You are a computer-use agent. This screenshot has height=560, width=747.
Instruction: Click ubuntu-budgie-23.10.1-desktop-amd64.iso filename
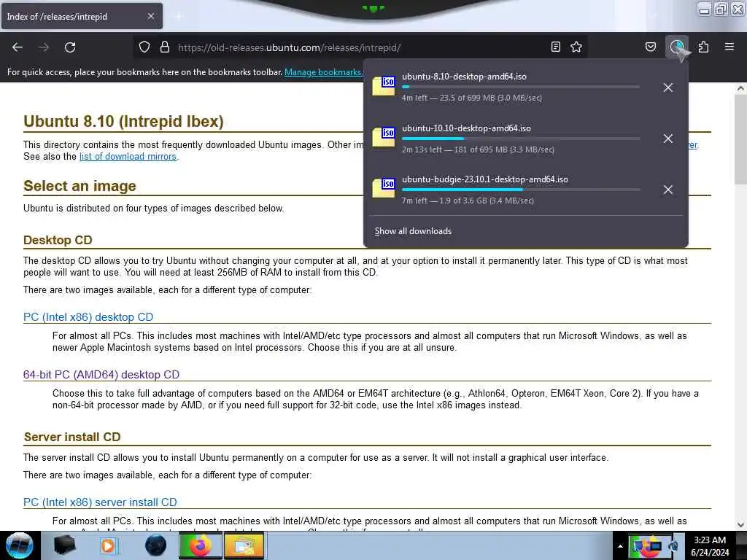pos(485,179)
